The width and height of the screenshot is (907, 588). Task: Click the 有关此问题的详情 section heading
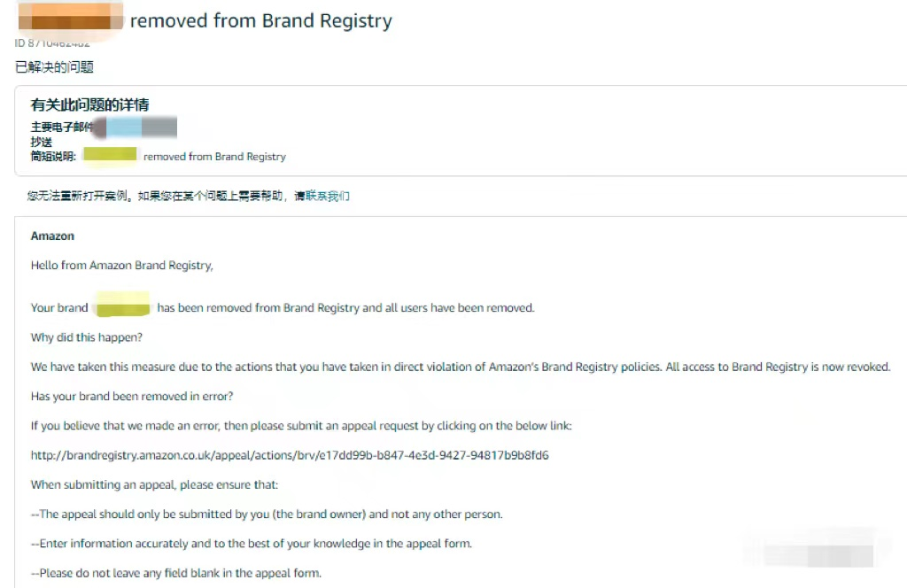(x=89, y=104)
